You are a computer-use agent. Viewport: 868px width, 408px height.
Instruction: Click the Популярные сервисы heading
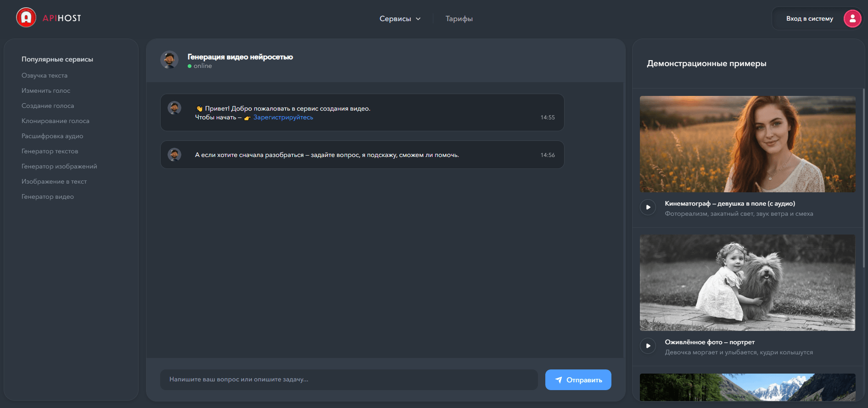(57, 59)
